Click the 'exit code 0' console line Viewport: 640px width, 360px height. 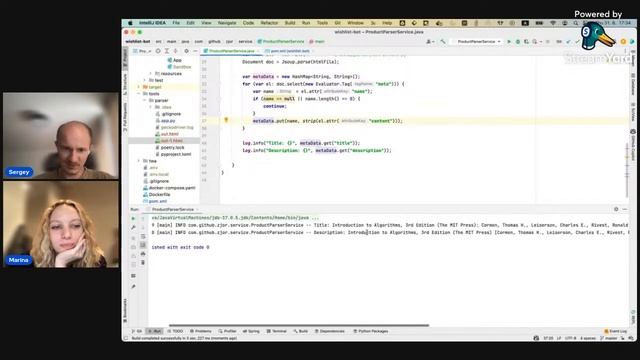(x=180, y=247)
